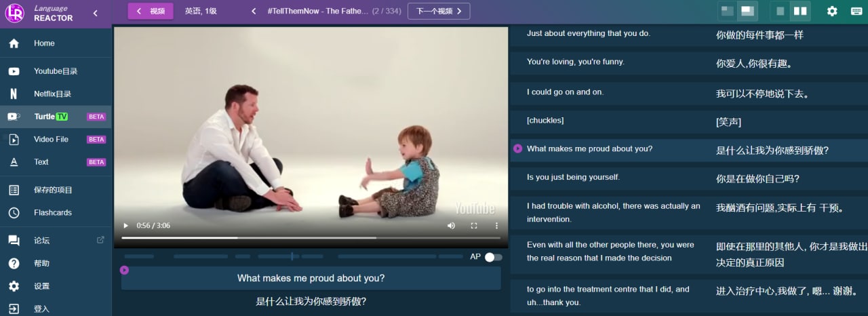Open the Flashcards page

pos(56,213)
